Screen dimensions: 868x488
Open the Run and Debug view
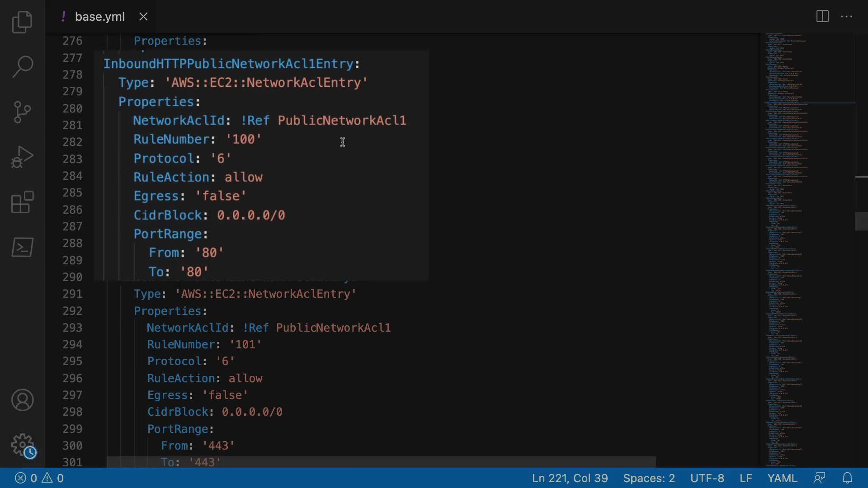click(x=22, y=157)
